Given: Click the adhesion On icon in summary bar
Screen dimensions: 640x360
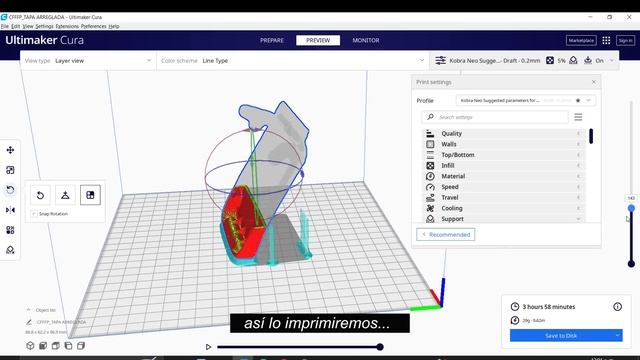Looking at the screenshot, I should pyautogui.click(x=588, y=60).
